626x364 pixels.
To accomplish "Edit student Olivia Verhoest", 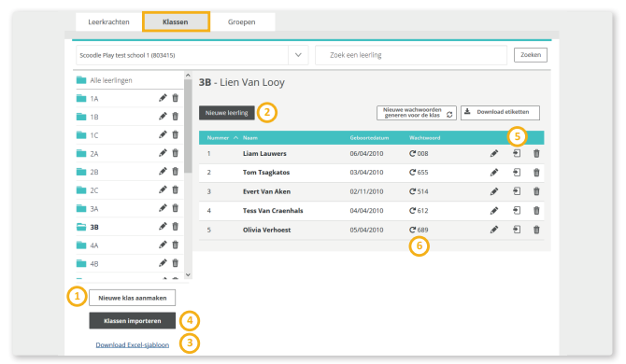I will point(494,230).
